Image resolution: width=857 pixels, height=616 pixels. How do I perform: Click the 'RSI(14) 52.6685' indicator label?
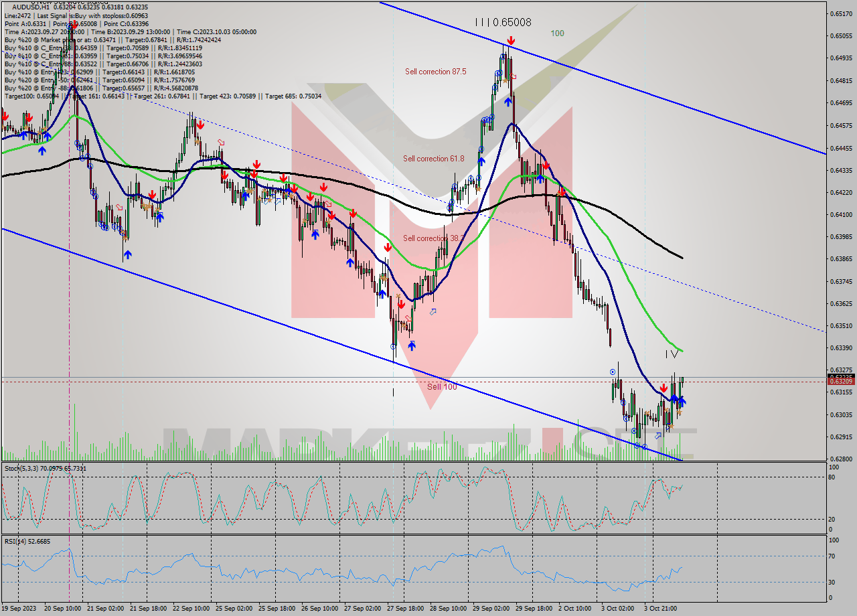point(27,541)
